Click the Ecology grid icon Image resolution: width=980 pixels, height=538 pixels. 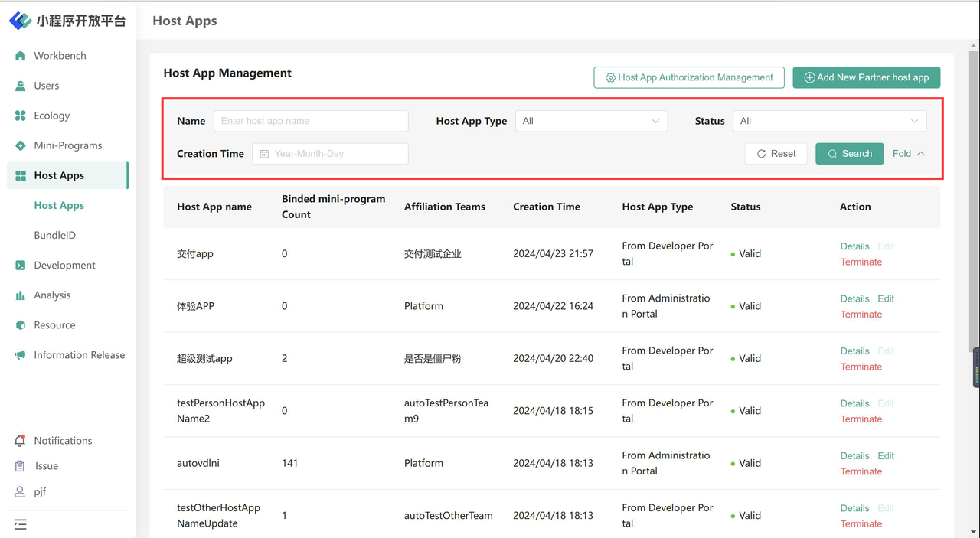pos(21,116)
